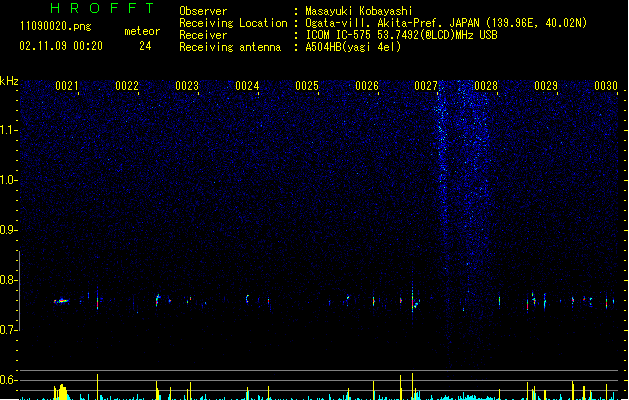The height and width of the screenshot is (400, 629).
Task: Click the 0029 time marker
Action: (546, 86)
